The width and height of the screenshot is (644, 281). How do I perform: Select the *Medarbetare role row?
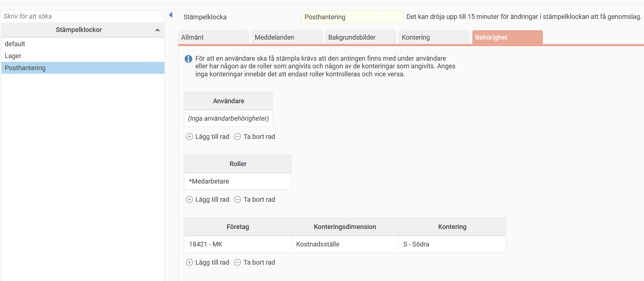click(x=238, y=181)
